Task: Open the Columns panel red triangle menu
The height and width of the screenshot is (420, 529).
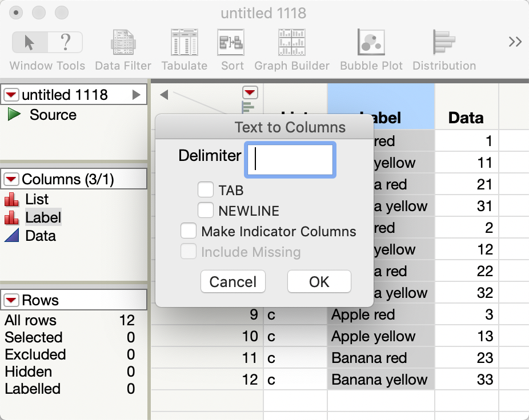Action: pyautogui.click(x=11, y=179)
